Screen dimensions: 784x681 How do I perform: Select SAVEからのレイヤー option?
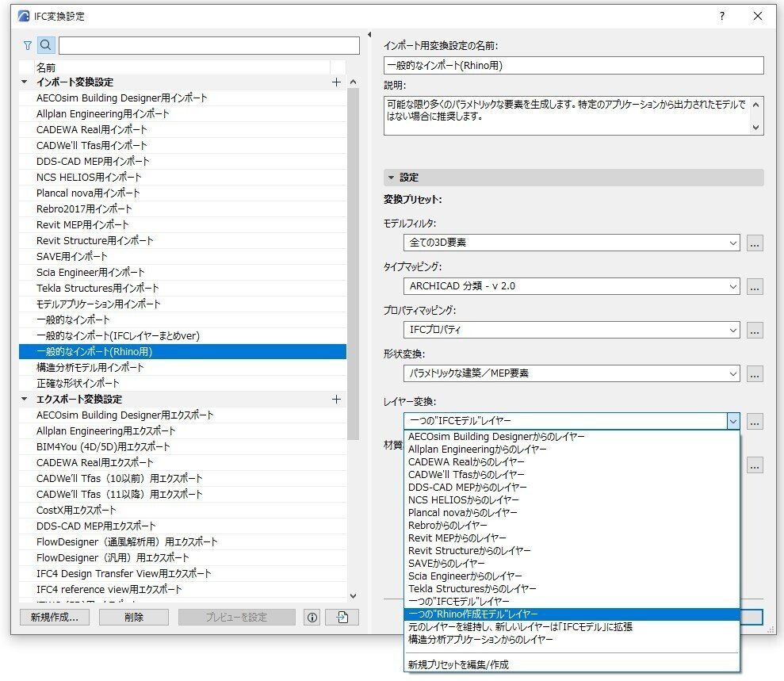point(572,564)
